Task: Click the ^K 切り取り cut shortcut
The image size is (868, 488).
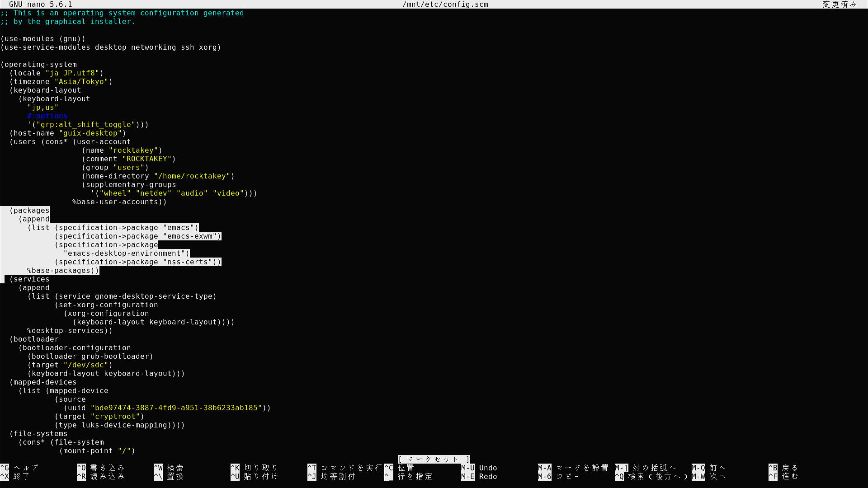Action: 255,468
